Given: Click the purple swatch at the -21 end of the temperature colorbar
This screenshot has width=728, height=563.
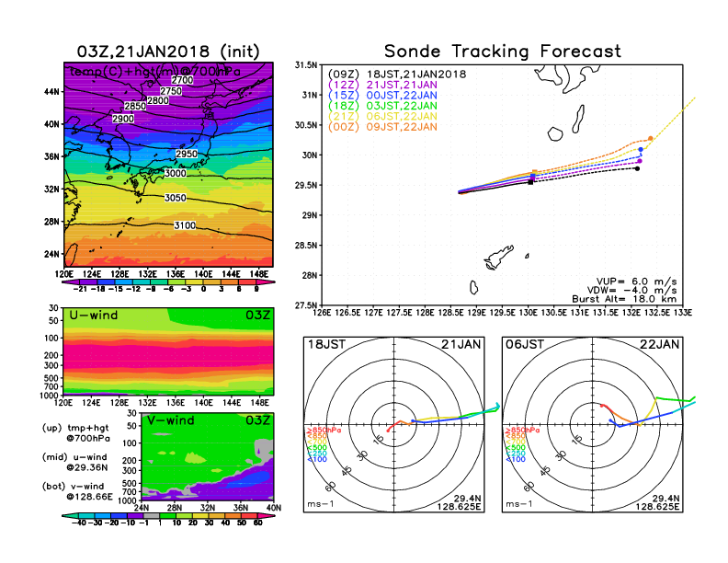Looking at the screenshot, I should [x=70, y=282].
